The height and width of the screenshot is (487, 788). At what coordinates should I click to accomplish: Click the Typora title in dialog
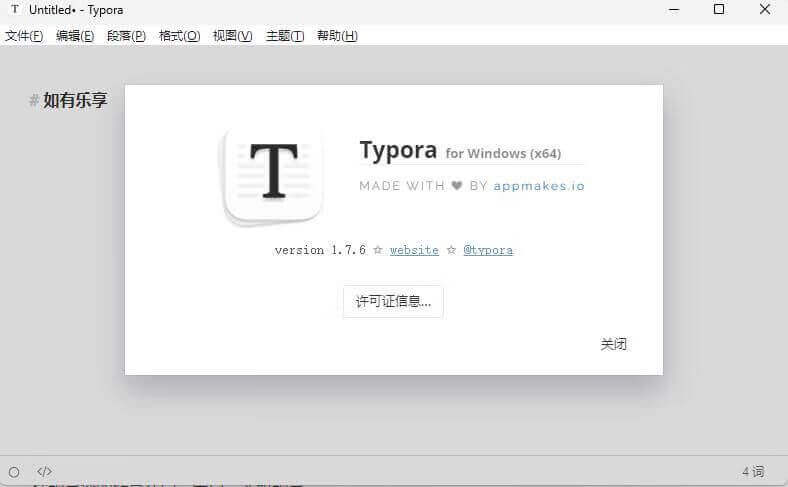point(398,150)
